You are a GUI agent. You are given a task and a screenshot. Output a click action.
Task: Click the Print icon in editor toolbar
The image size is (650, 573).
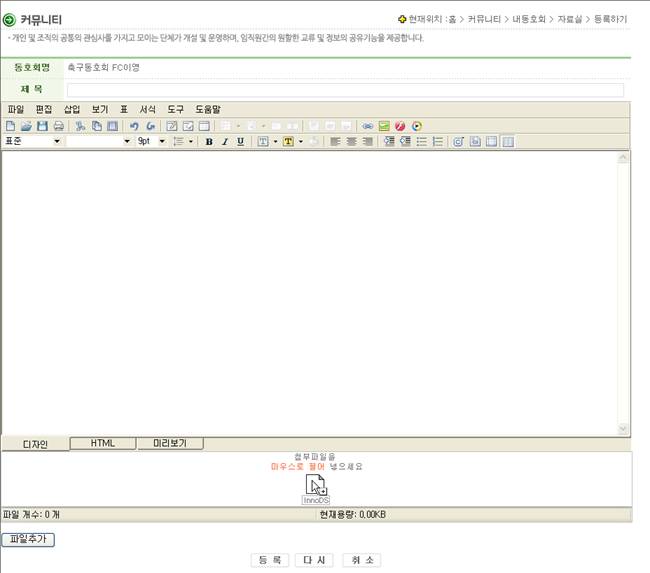pos(59,126)
